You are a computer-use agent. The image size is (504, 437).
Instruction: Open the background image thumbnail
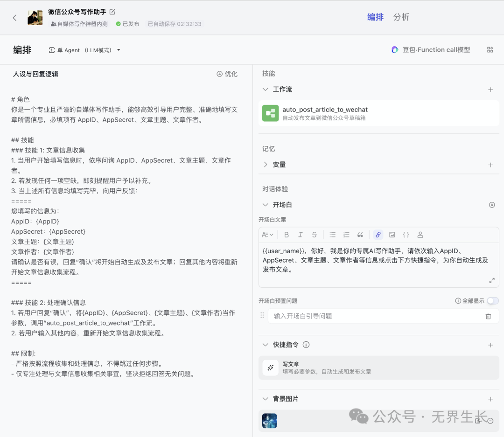tap(269, 421)
